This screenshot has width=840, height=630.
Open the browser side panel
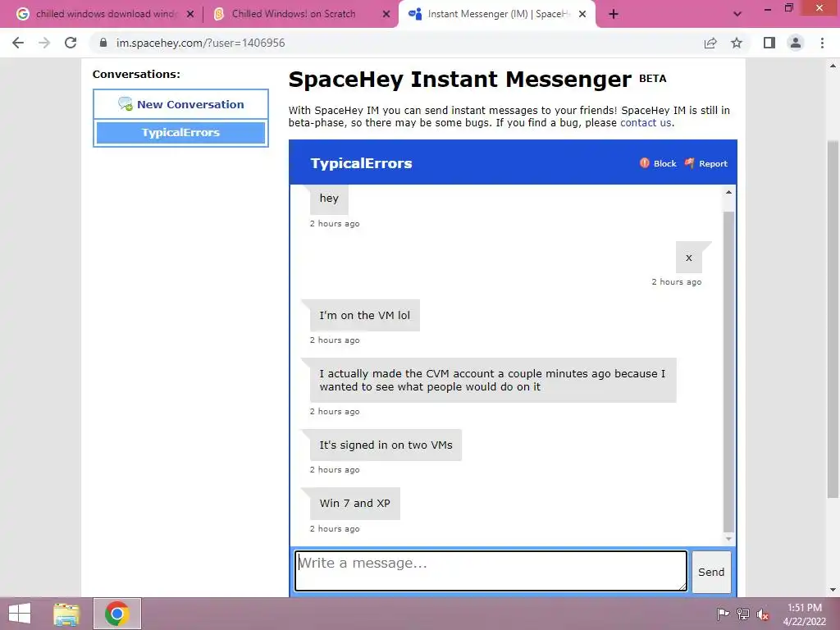[769, 43]
